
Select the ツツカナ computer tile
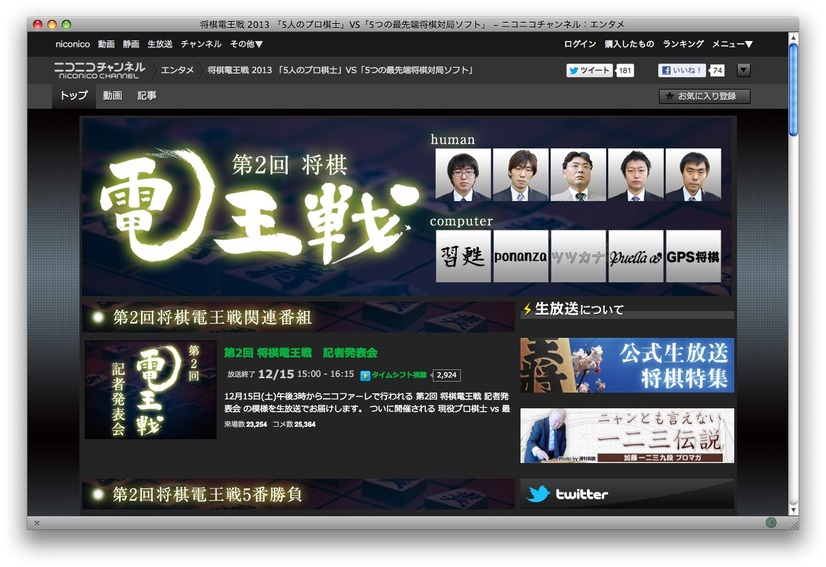point(578,256)
